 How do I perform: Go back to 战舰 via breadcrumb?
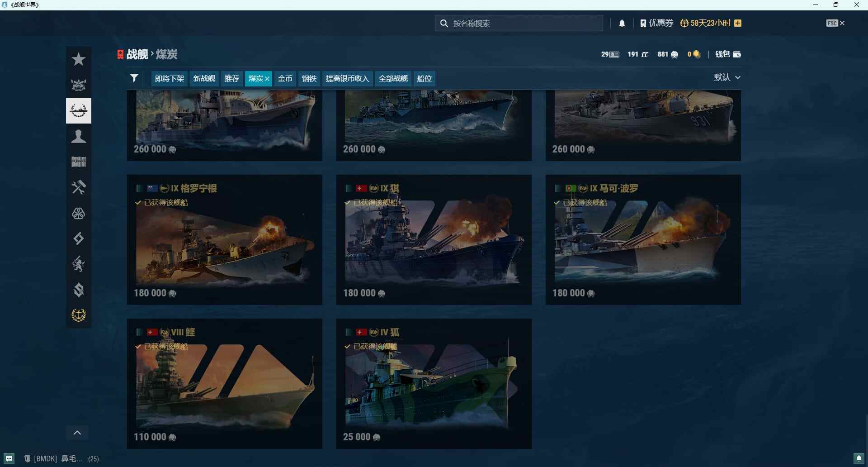coord(137,54)
